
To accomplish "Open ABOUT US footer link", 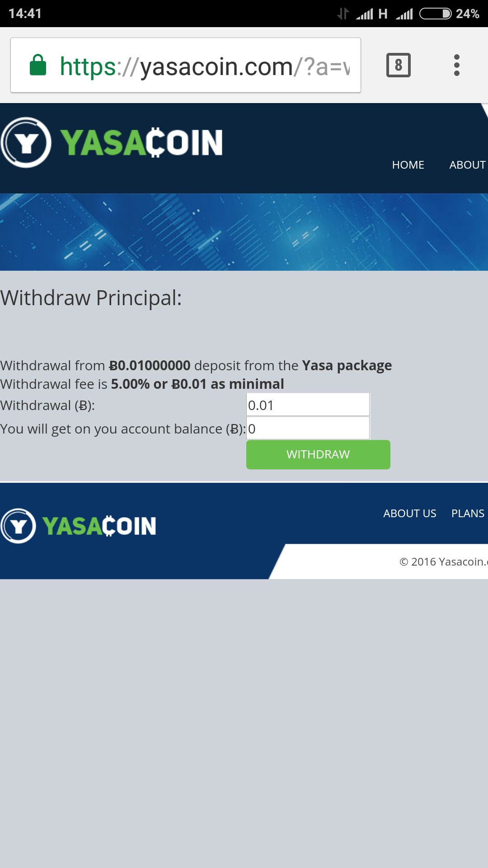I will pos(410,514).
